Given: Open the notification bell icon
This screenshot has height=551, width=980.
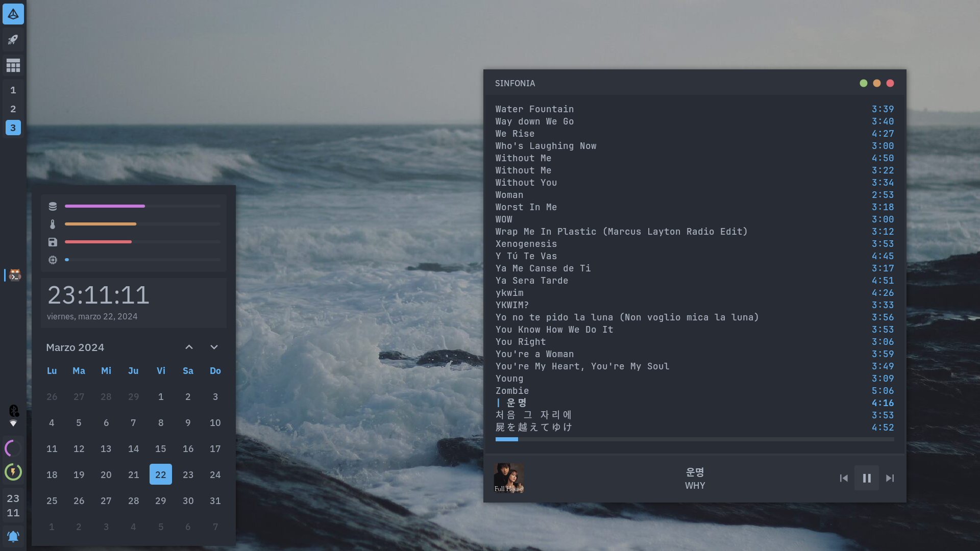Looking at the screenshot, I should [13, 536].
